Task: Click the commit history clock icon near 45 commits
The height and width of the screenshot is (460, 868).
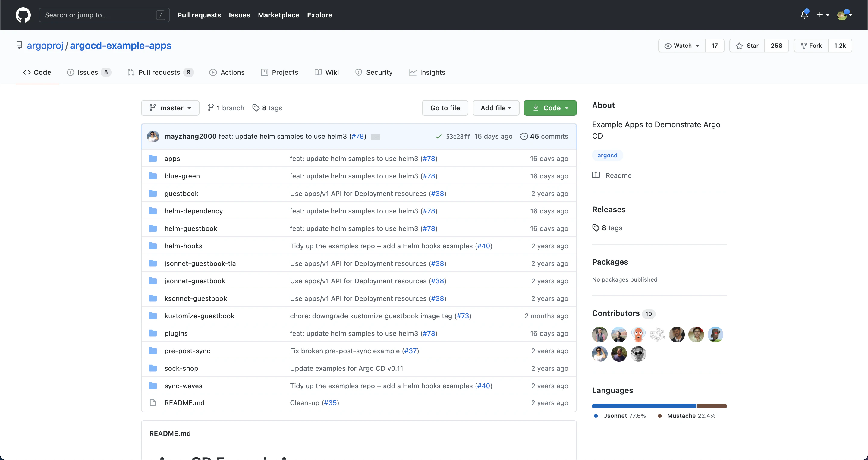Action: pos(524,136)
